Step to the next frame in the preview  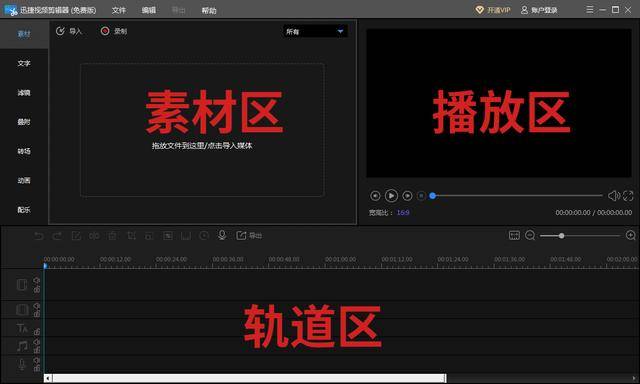pos(407,196)
